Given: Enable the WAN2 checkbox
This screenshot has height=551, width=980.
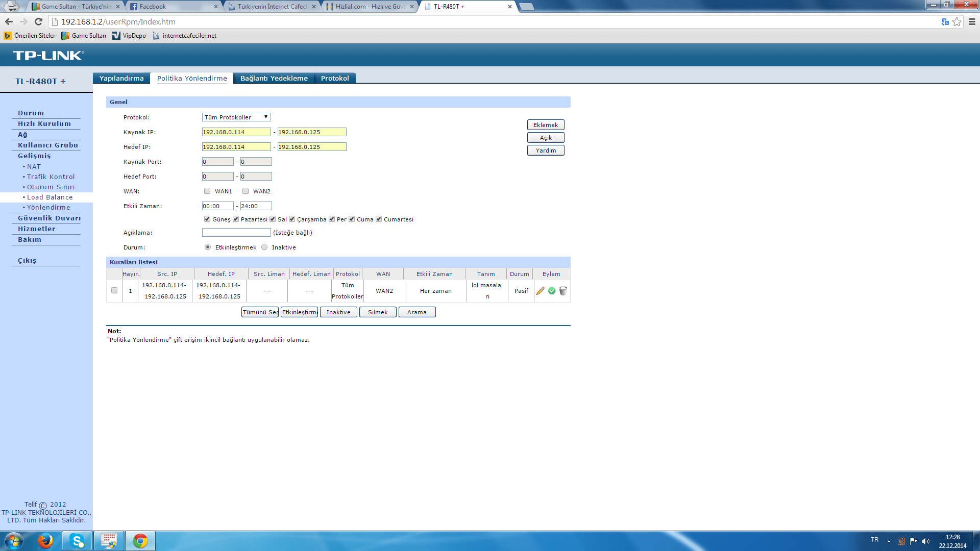Looking at the screenshot, I should [x=246, y=191].
